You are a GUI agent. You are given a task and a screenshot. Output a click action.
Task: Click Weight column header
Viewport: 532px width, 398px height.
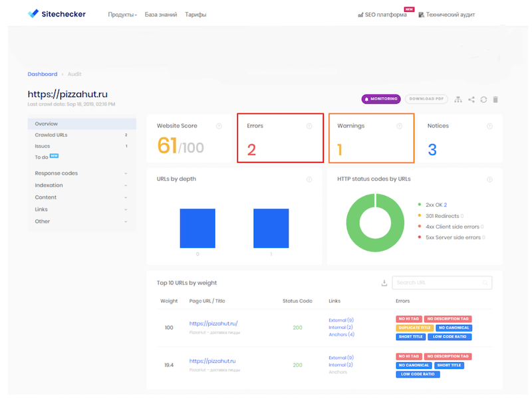(x=169, y=301)
